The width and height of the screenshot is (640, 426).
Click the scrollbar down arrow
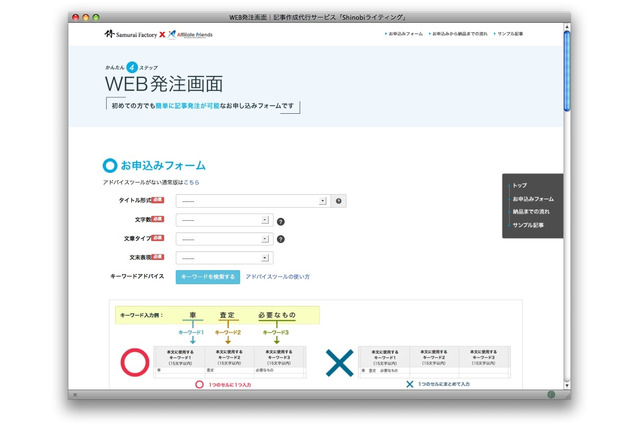pos(567,385)
